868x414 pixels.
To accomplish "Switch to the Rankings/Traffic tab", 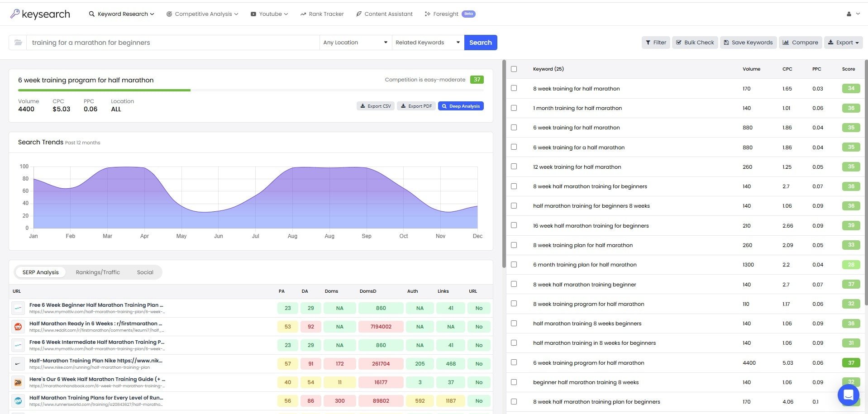I will pyautogui.click(x=98, y=272).
